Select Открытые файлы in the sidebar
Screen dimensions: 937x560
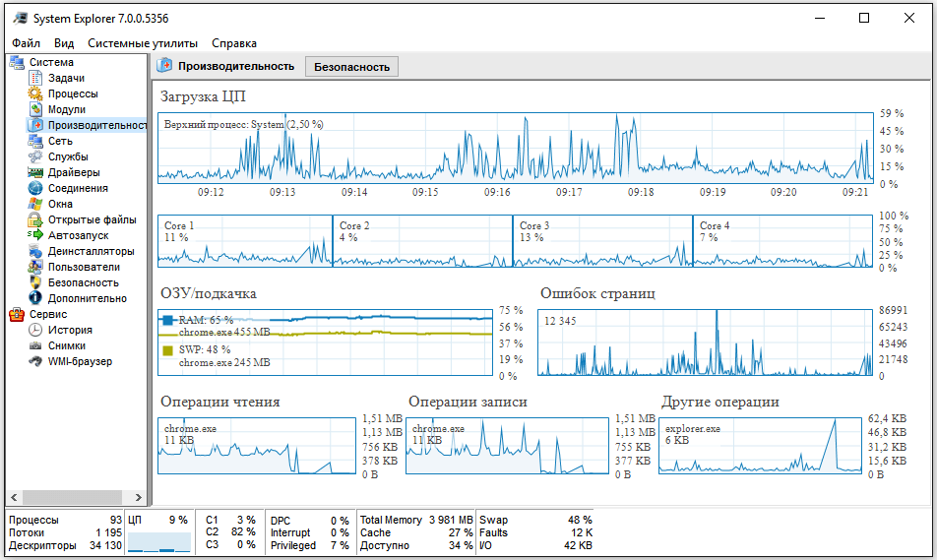[x=92, y=219]
